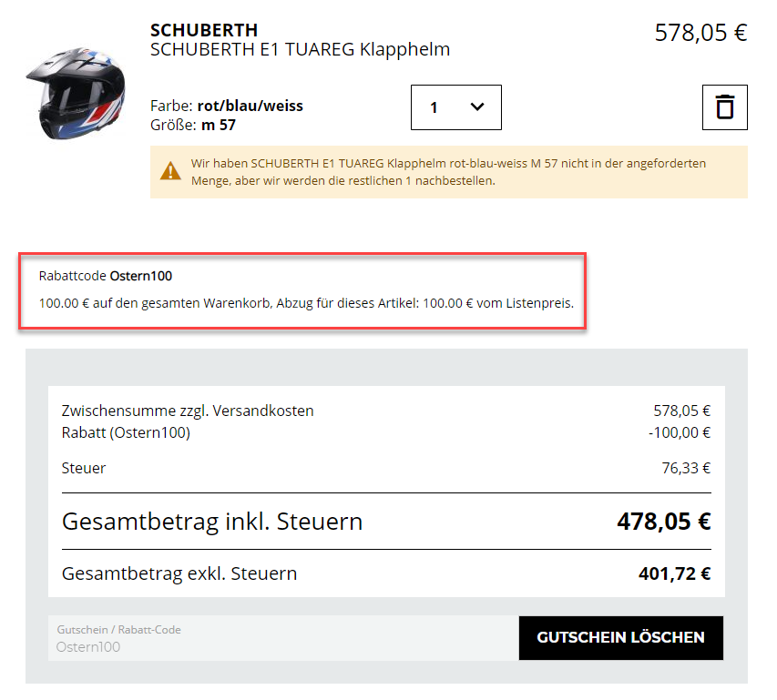Click the Rabatt (Ostern100) summary line
777x700 pixels.
coord(126,432)
